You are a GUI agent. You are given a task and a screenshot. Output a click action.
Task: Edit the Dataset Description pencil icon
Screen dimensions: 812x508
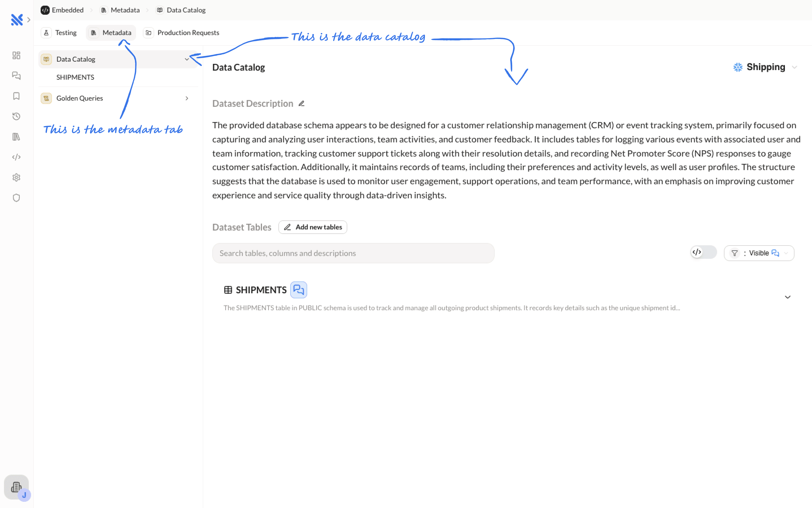click(x=302, y=103)
